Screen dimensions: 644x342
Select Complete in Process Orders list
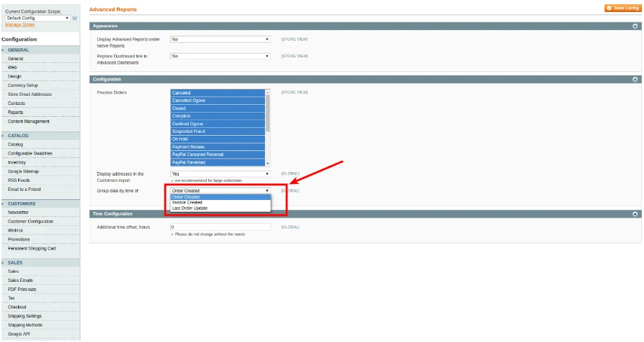point(217,116)
